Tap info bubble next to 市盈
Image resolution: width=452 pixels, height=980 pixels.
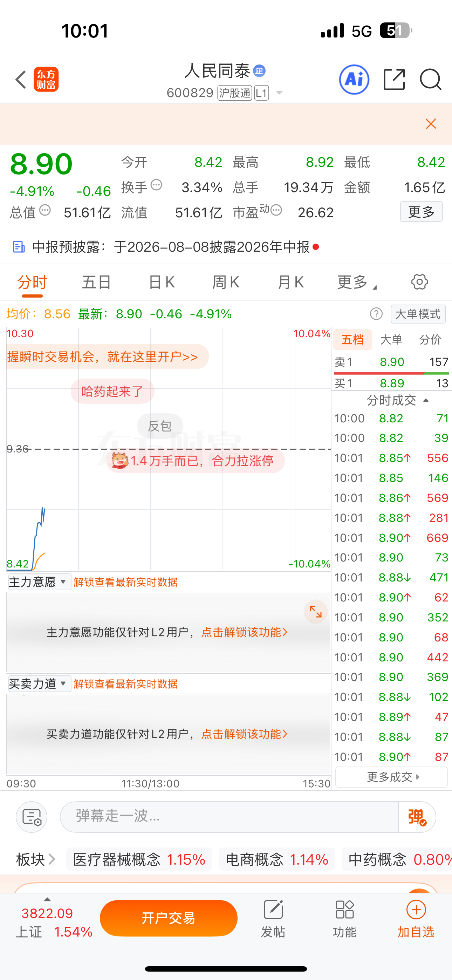tap(276, 210)
